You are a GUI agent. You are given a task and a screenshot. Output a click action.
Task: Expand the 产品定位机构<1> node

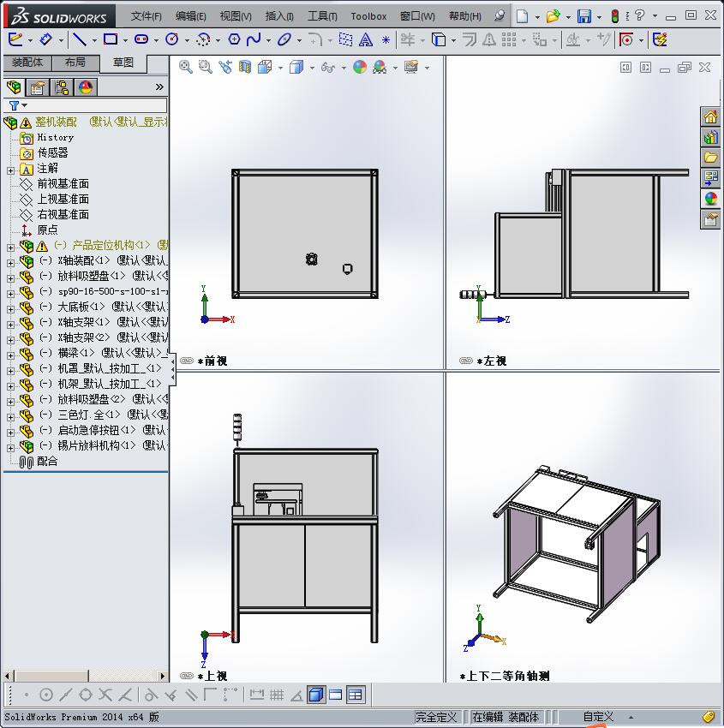10,248
